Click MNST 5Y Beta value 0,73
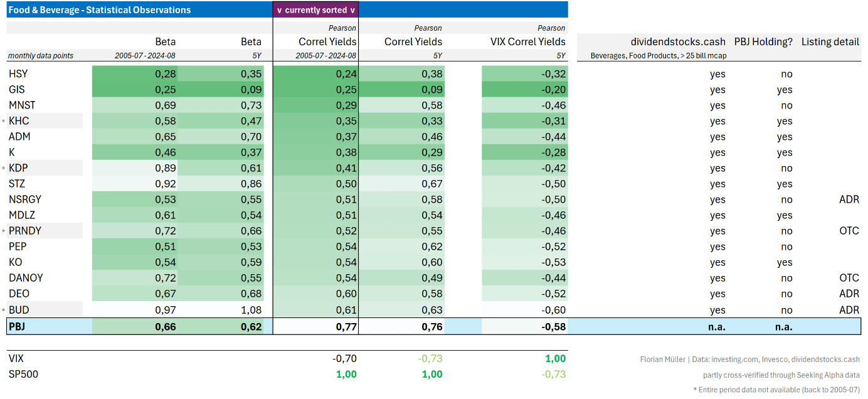 [x=251, y=105]
